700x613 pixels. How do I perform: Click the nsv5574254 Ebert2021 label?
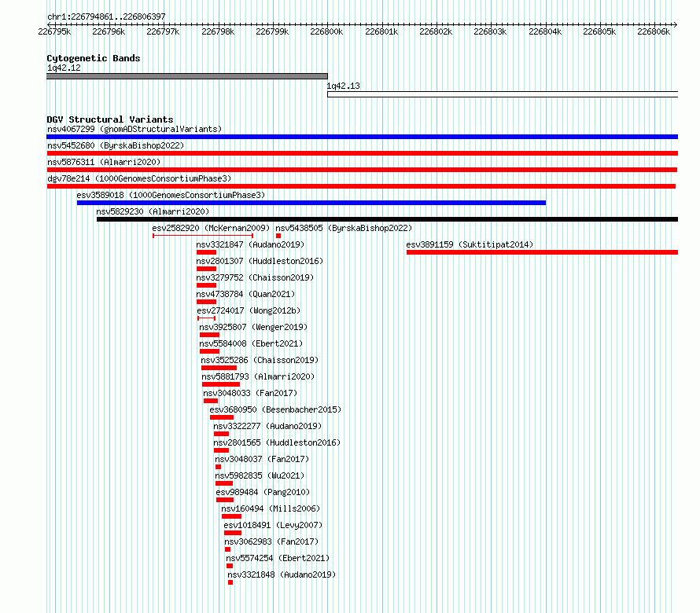pos(278,558)
